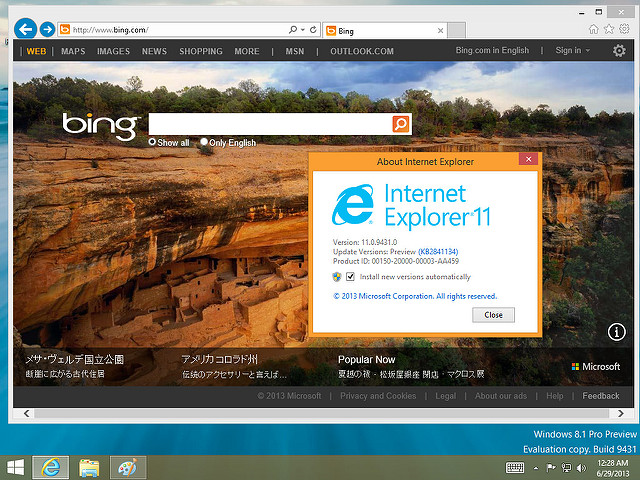640x480 pixels.
Task: Click the Microsoft logo on Bing footer
Action: (x=596, y=367)
